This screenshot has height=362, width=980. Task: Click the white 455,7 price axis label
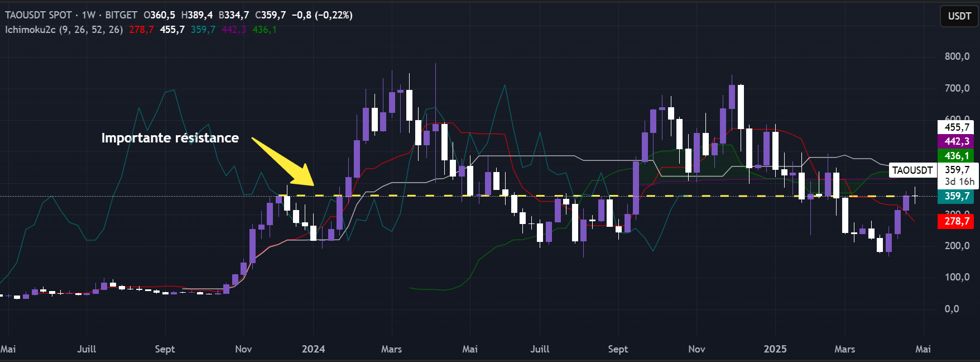tap(956, 127)
